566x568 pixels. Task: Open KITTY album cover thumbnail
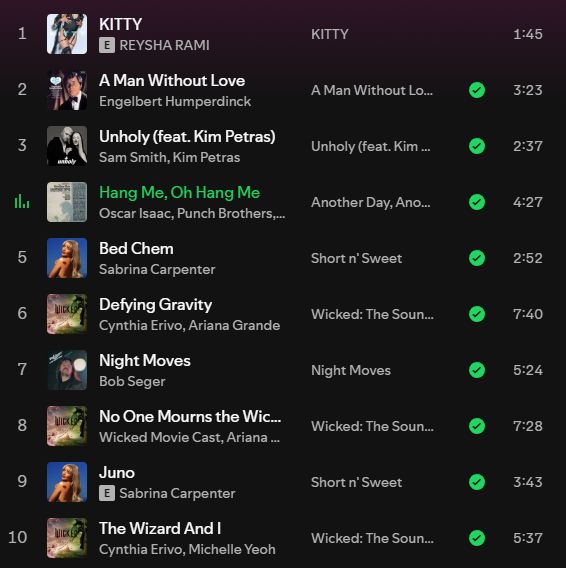click(67, 34)
